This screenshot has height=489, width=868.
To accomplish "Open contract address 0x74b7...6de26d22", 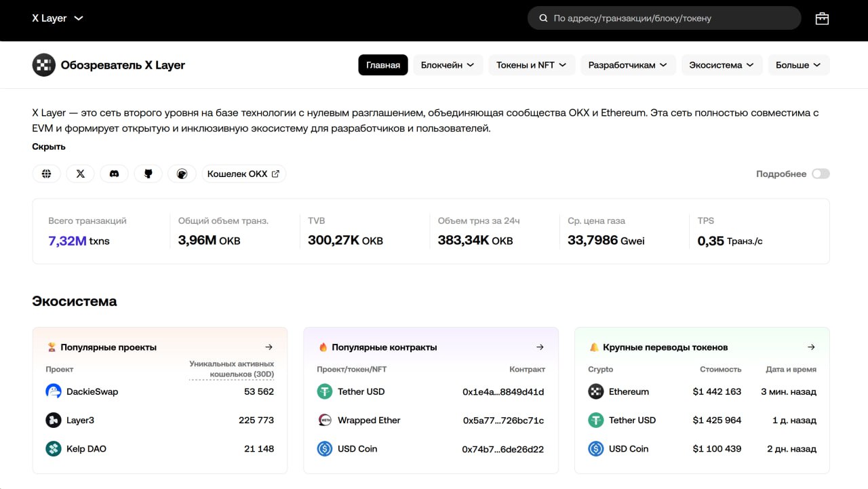I will 503,448.
